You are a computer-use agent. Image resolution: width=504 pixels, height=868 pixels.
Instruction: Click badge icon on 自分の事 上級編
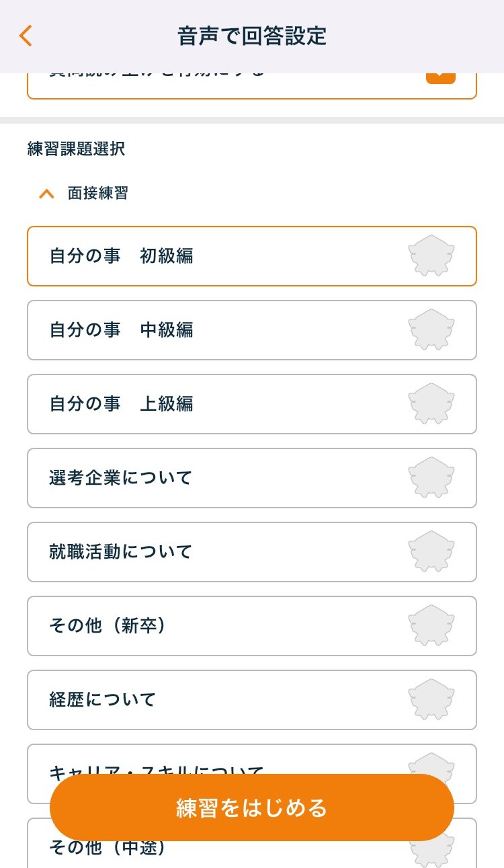tap(431, 404)
